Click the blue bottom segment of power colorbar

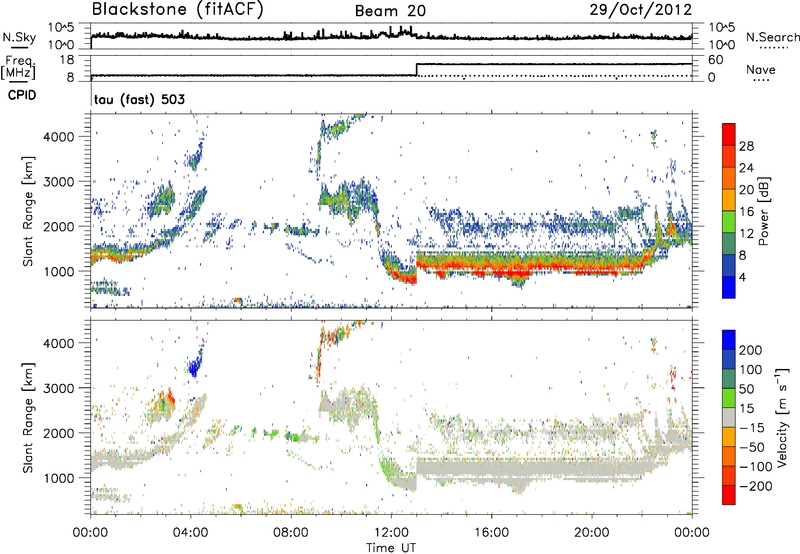[x=729, y=288]
